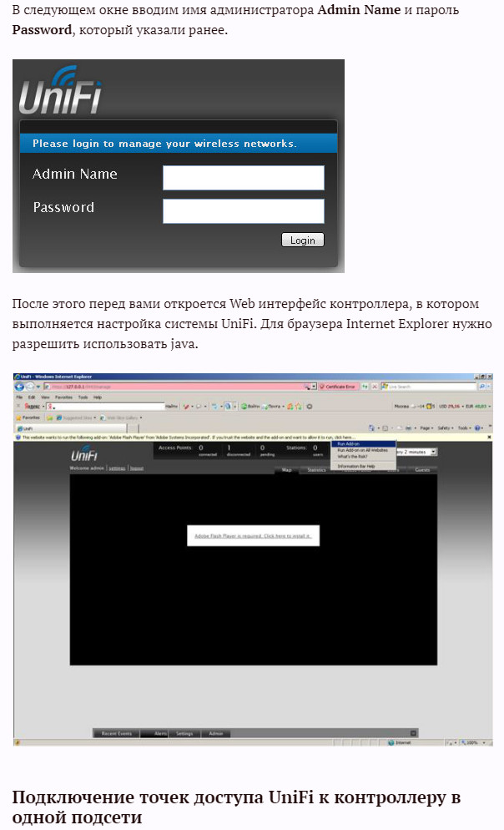Click the collapse icon on bottom panel bar
The image size is (504, 830).
pyautogui.click(x=414, y=733)
